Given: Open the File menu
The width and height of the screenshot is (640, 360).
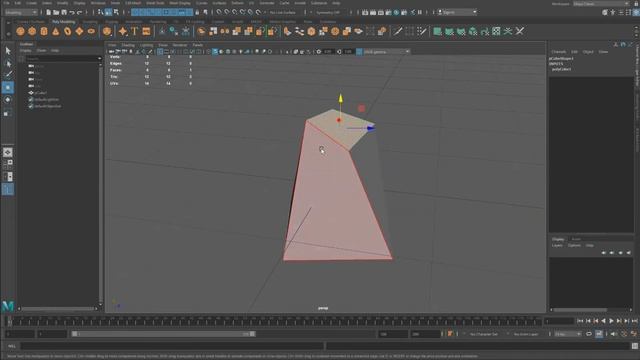Looking at the screenshot, I should 6,3.
